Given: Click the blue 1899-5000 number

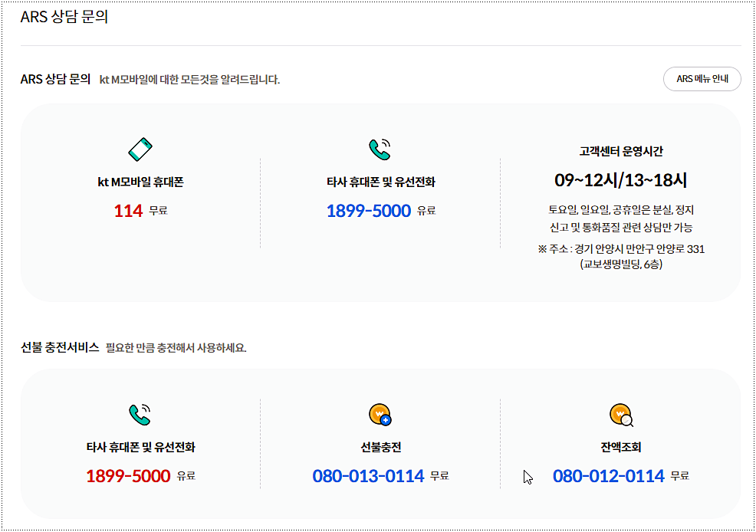Looking at the screenshot, I should [x=369, y=211].
